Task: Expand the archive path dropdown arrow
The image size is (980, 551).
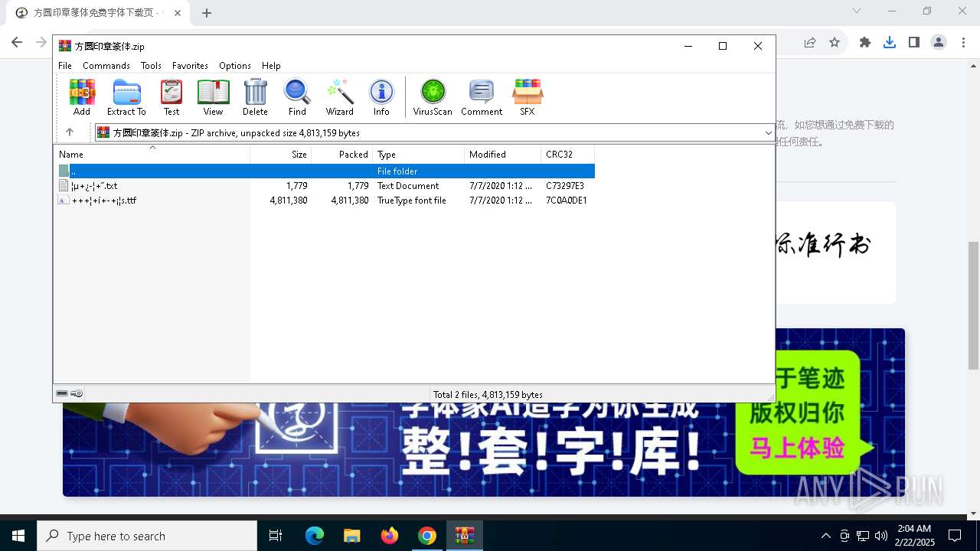Action: 768,132
